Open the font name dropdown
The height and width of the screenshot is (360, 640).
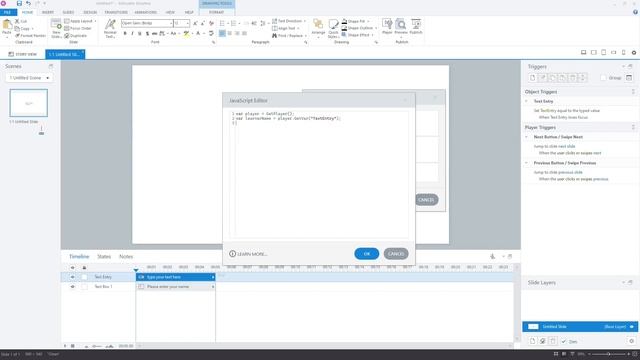[171, 23]
